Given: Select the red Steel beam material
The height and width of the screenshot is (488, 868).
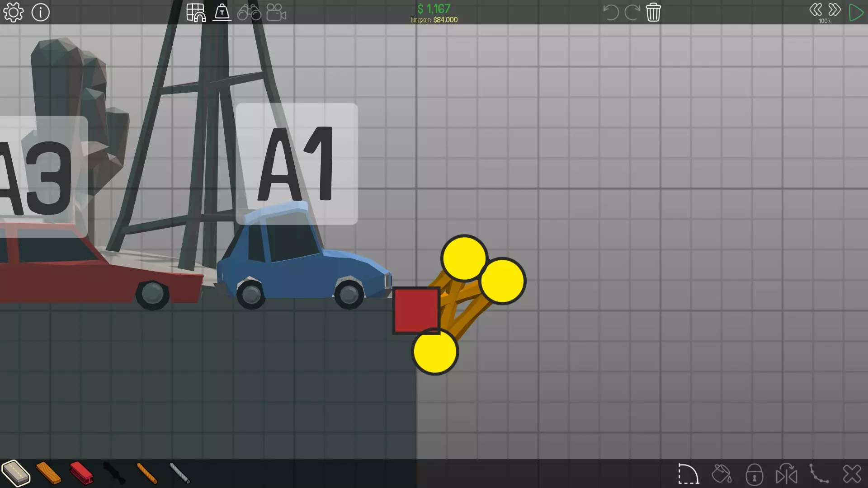Looking at the screenshot, I should click(81, 473).
